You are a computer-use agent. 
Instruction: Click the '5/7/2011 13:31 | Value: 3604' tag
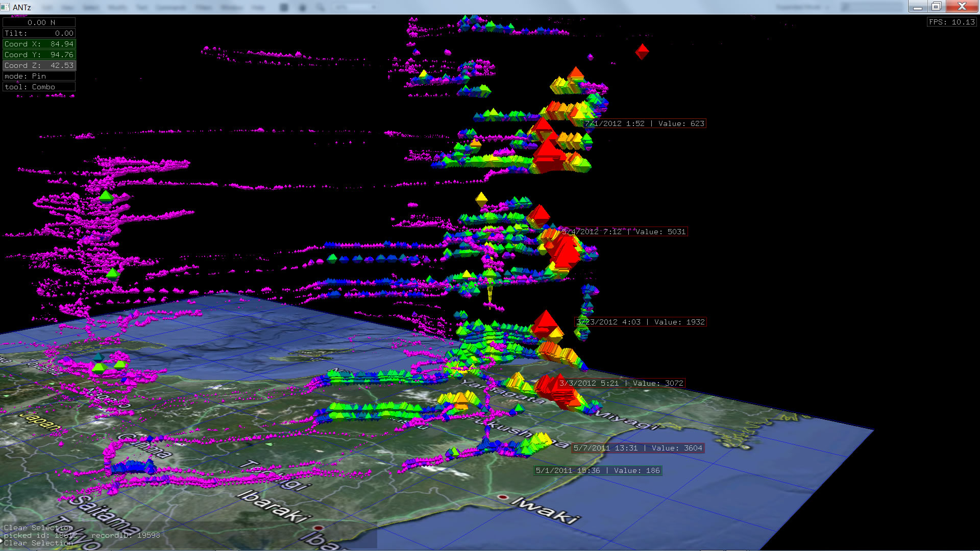click(x=638, y=448)
